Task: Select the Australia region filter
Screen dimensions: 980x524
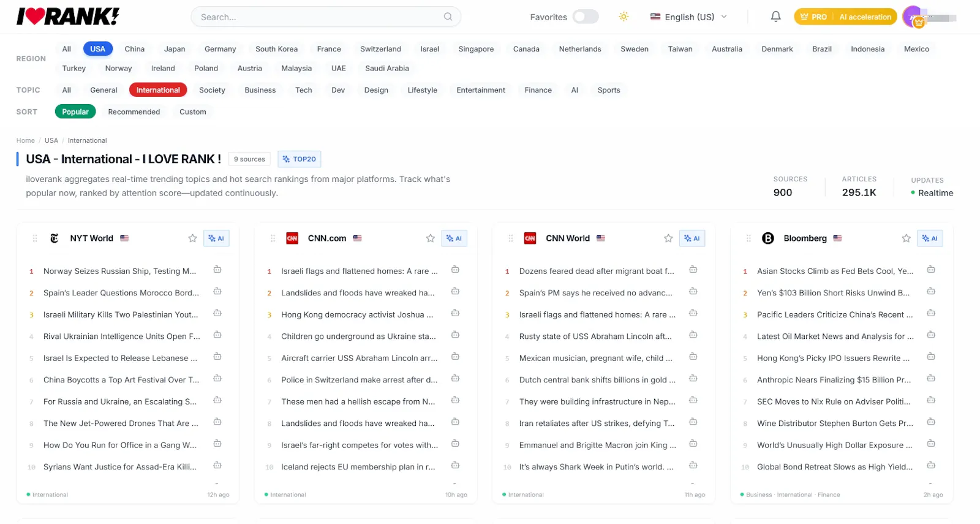Action: pos(727,49)
